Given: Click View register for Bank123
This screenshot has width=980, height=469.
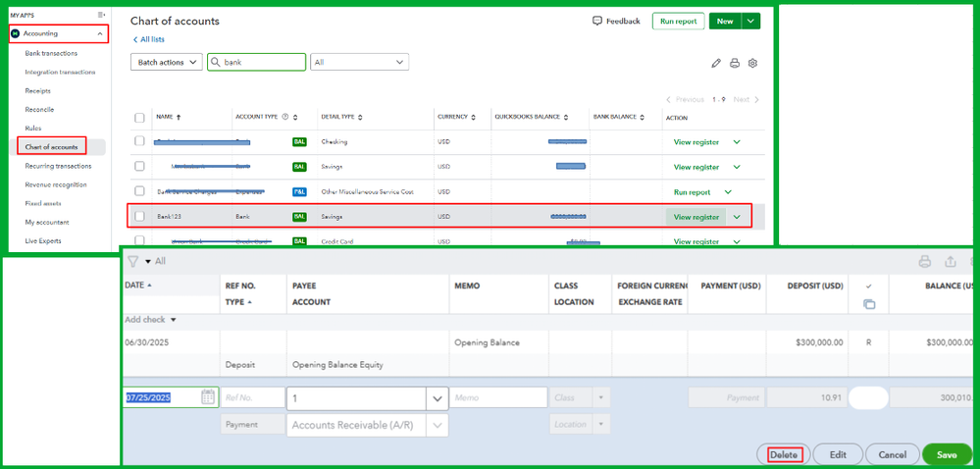Looking at the screenshot, I should (696, 217).
